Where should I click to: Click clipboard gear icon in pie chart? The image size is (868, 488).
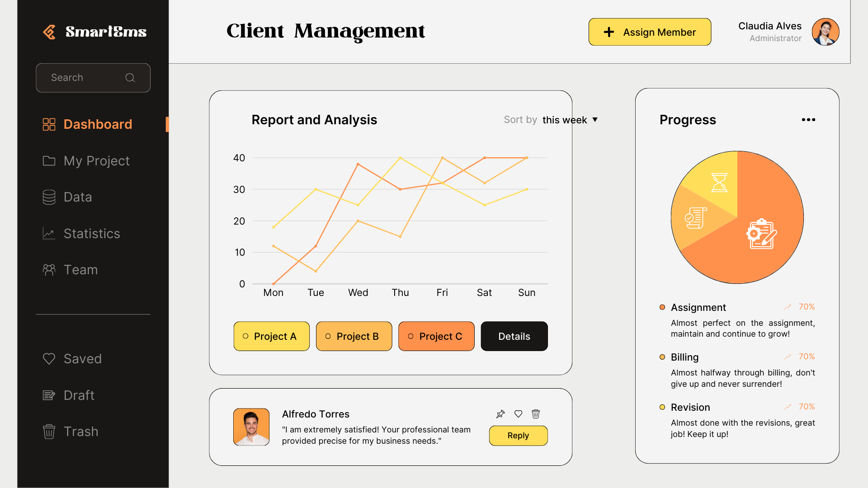click(x=761, y=234)
